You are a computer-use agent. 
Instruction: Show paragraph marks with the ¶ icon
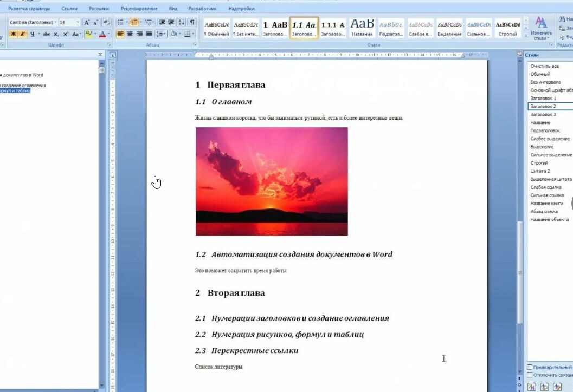point(192,23)
